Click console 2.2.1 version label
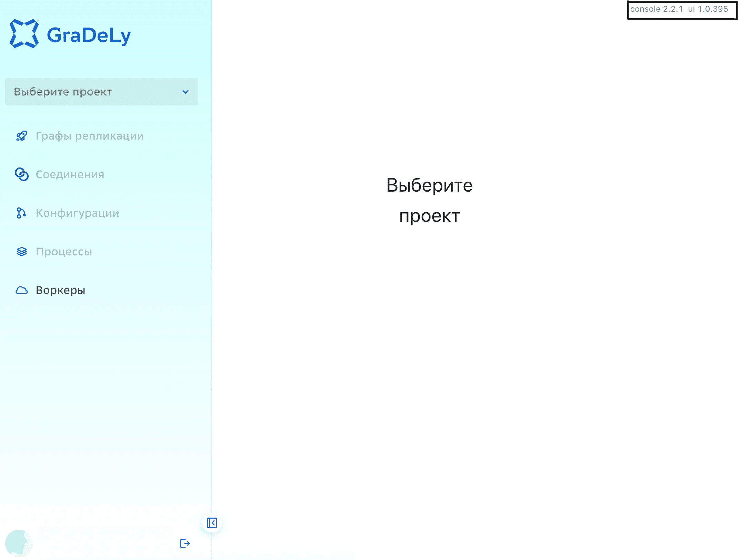Image resolution: width=741 pixels, height=560 pixels. coord(656,9)
